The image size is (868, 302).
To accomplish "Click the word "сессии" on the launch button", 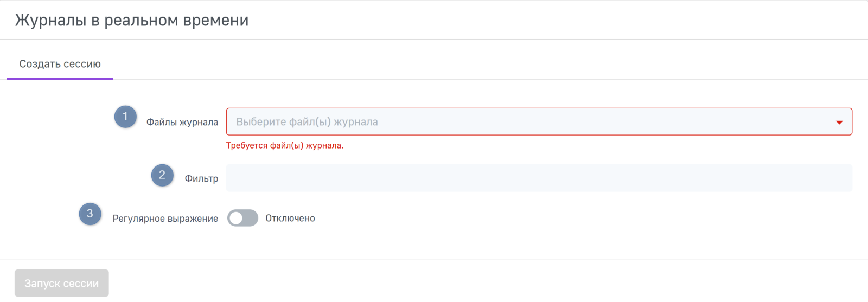I will [x=81, y=284].
